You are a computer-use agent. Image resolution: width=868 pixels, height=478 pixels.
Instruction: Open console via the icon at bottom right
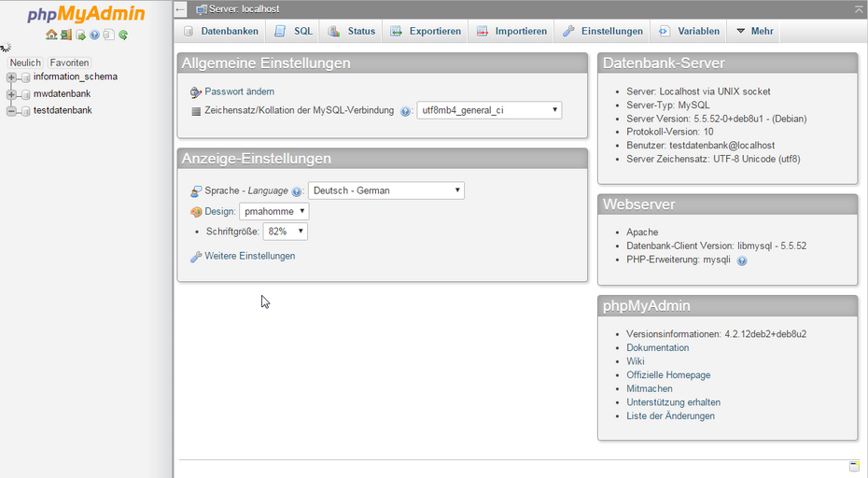(x=855, y=466)
